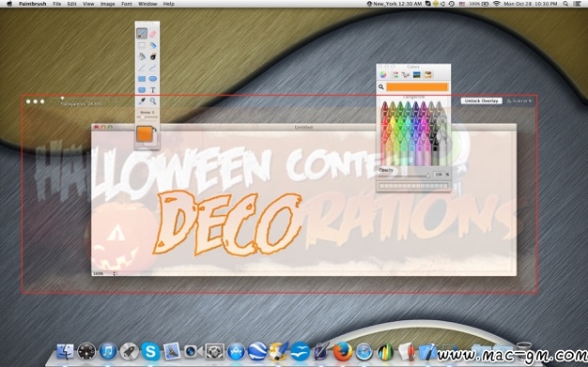Adjust the Opacity slider in Colors

click(404, 176)
